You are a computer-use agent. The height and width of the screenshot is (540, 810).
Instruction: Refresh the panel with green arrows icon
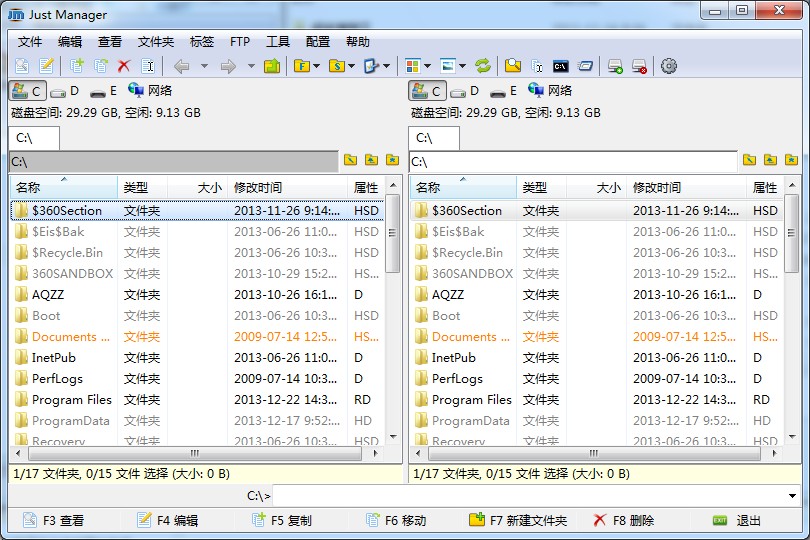point(482,66)
